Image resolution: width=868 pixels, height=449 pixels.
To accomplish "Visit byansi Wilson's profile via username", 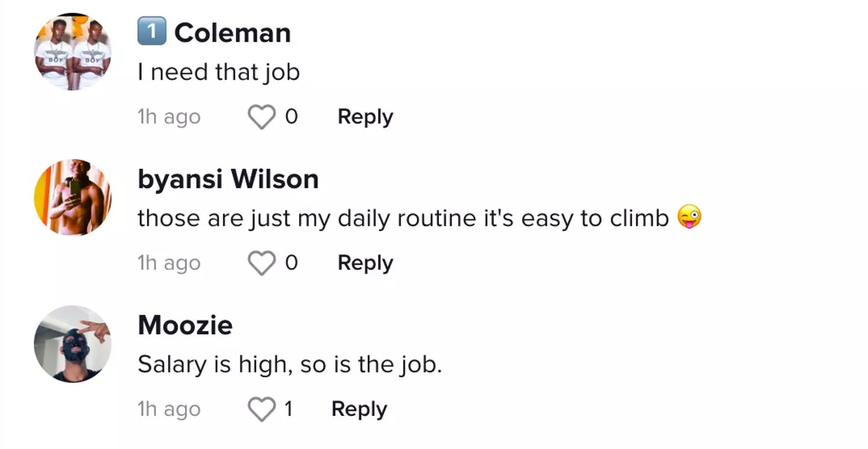I will [228, 180].
